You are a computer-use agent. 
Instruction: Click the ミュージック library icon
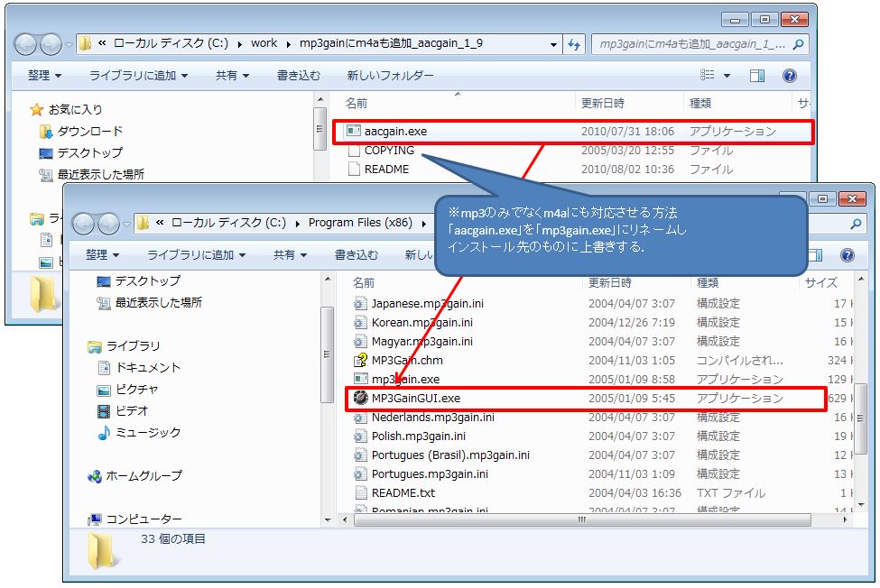tap(105, 433)
